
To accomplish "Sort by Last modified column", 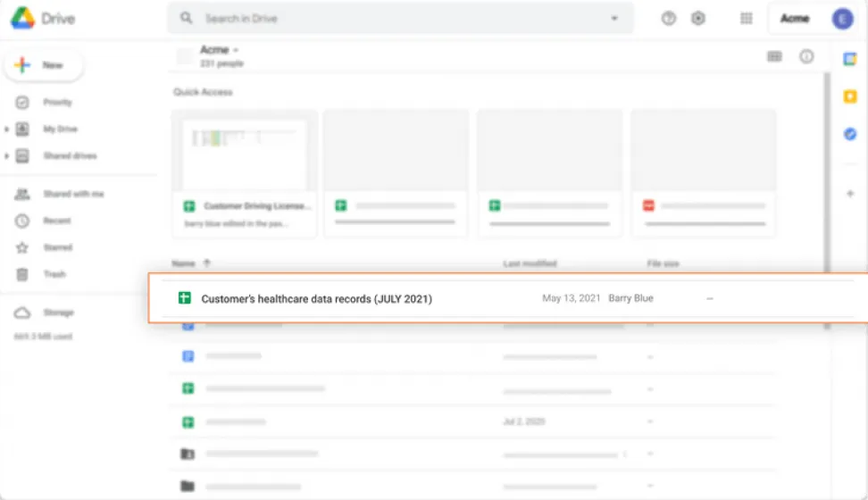I will click(530, 263).
